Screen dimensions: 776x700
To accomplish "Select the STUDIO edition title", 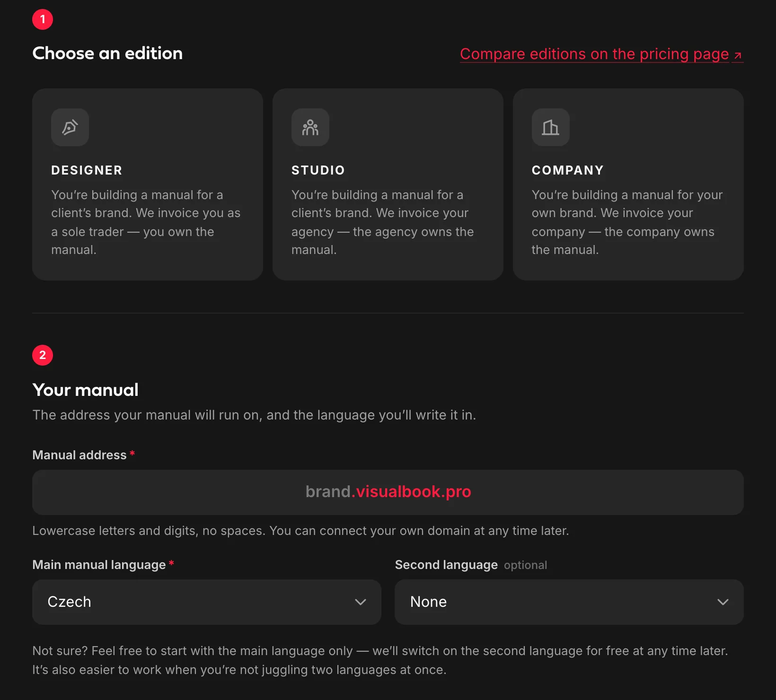I will 318,170.
